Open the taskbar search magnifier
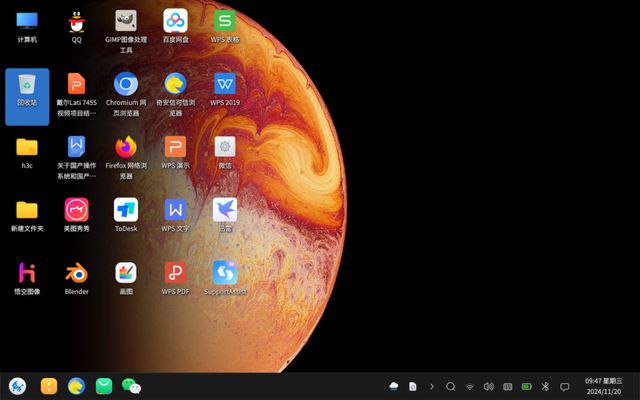Image resolution: width=640 pixels, height=400 pixels. click(451, 386)
